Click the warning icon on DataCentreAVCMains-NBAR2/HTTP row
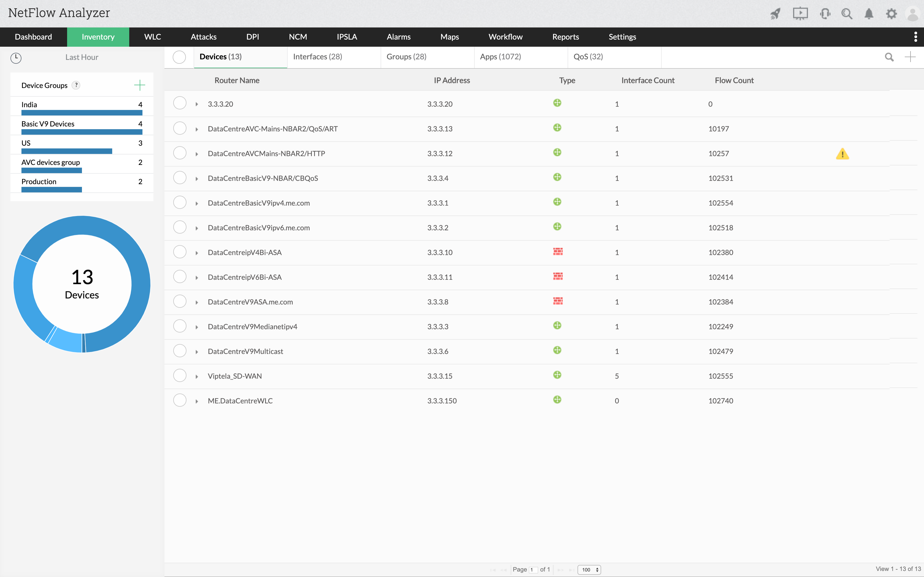This screenshot has width=924, height=577. click(843, 154)
